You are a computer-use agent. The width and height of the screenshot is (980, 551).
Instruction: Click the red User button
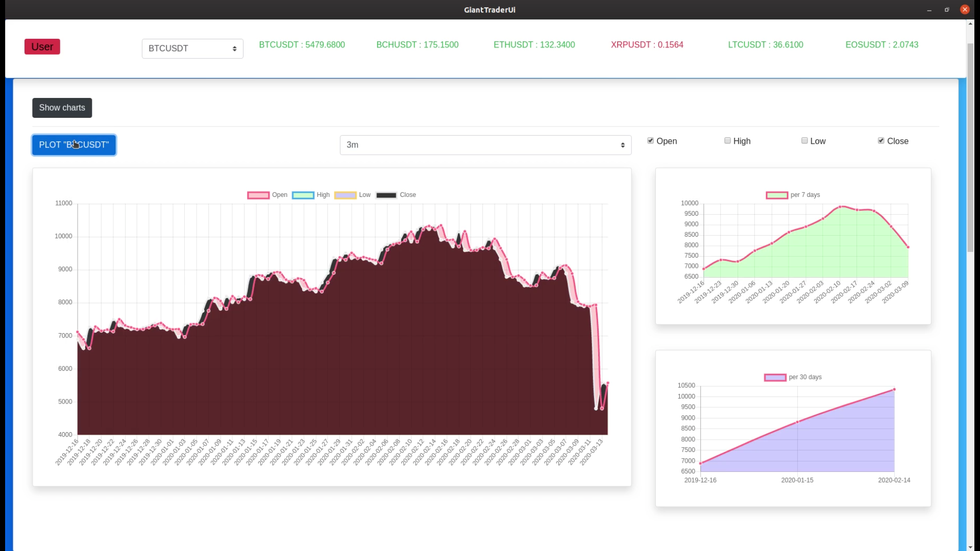coord(42,47)
